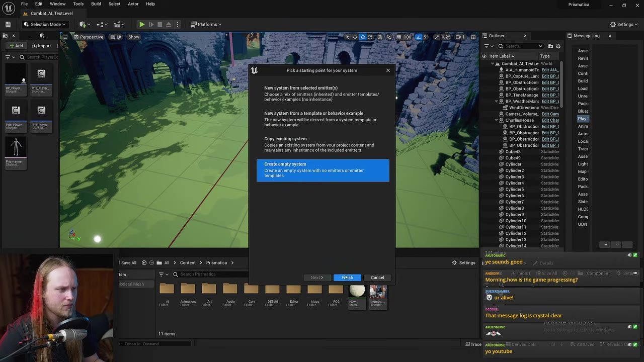Open the Cinematics clapperboard dropdown
This screenshot has width=644, height=362.
tap(119, 24)
